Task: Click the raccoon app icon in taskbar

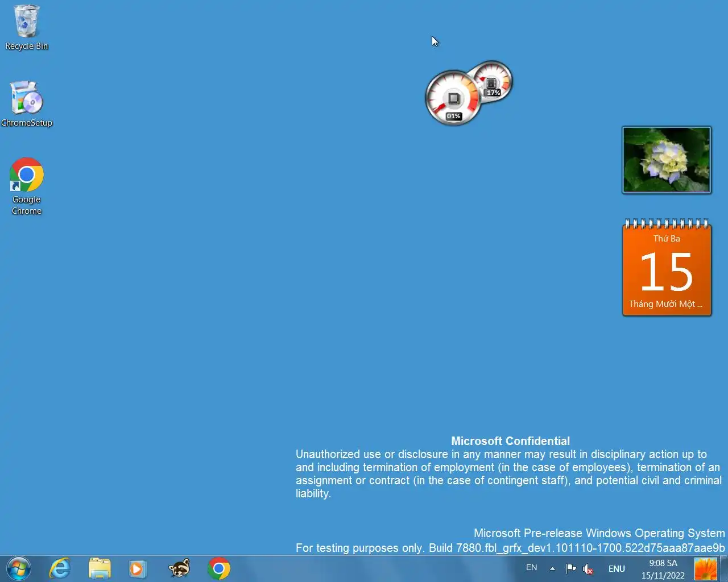Action: tap(179, 568)
